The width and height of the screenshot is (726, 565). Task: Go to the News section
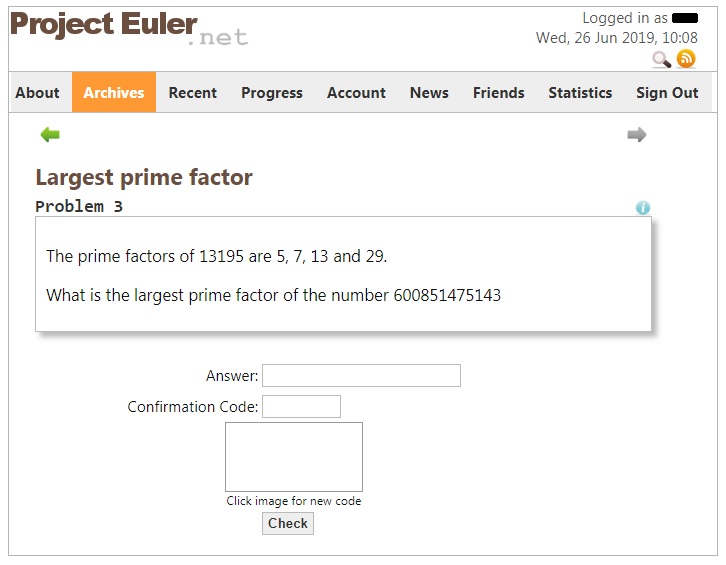[x=429, y=93]
